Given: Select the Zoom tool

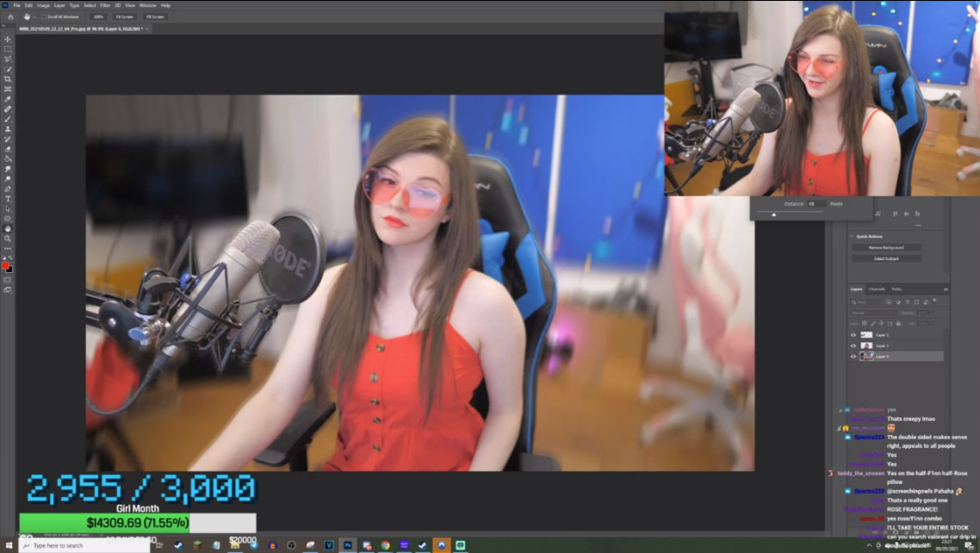Looking at the screenshot, I should [8, 239].
